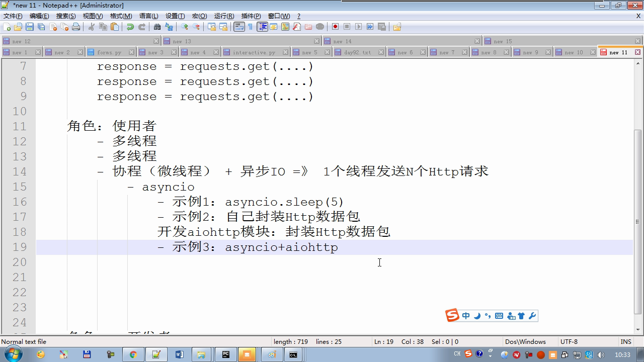644x362 pixels.
Task: Open the 窗口(W) menu
Action: (279, 16)
